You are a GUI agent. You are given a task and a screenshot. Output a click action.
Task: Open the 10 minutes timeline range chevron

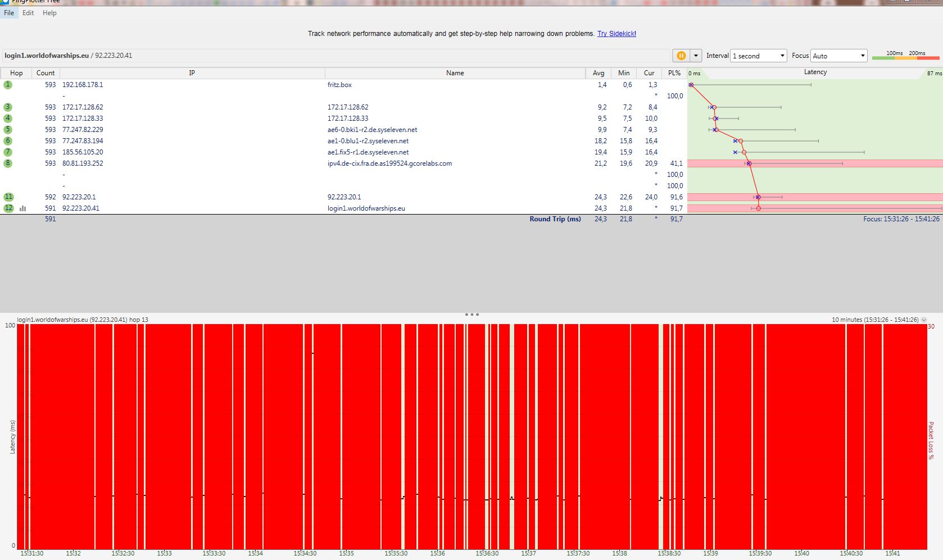pyautogui.click(x=924, y=320)
